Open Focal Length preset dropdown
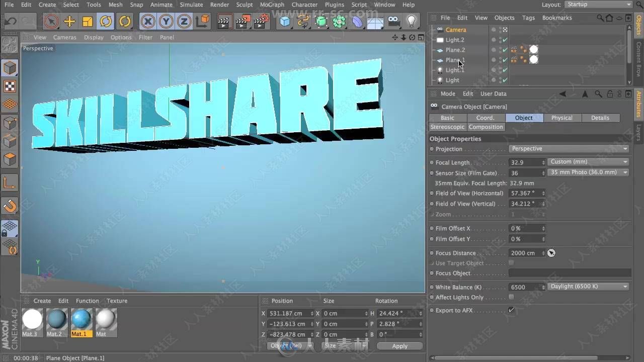 click(x=588, y=162)
